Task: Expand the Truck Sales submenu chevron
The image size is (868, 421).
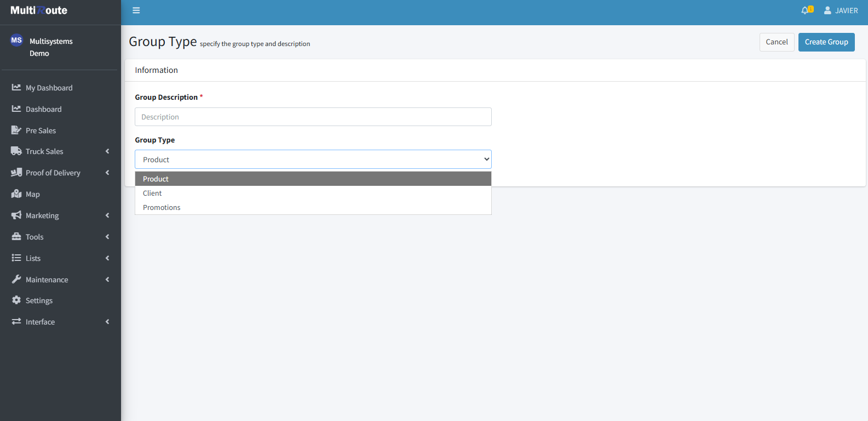Action: (107, 151)
